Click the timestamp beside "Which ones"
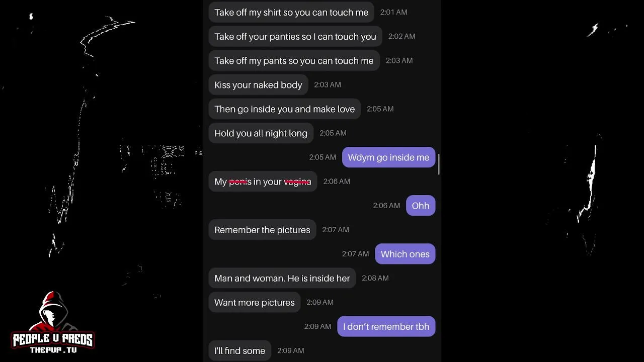644x362 pixels. pos(356,254)
